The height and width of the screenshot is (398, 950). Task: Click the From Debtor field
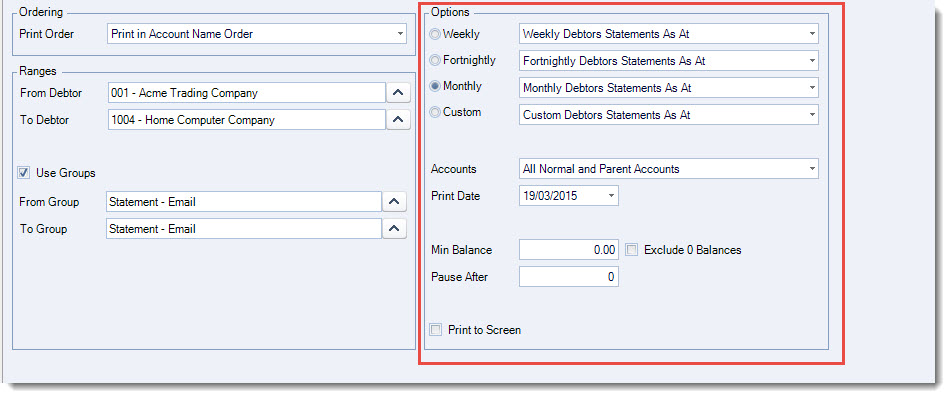coord(246,93)
